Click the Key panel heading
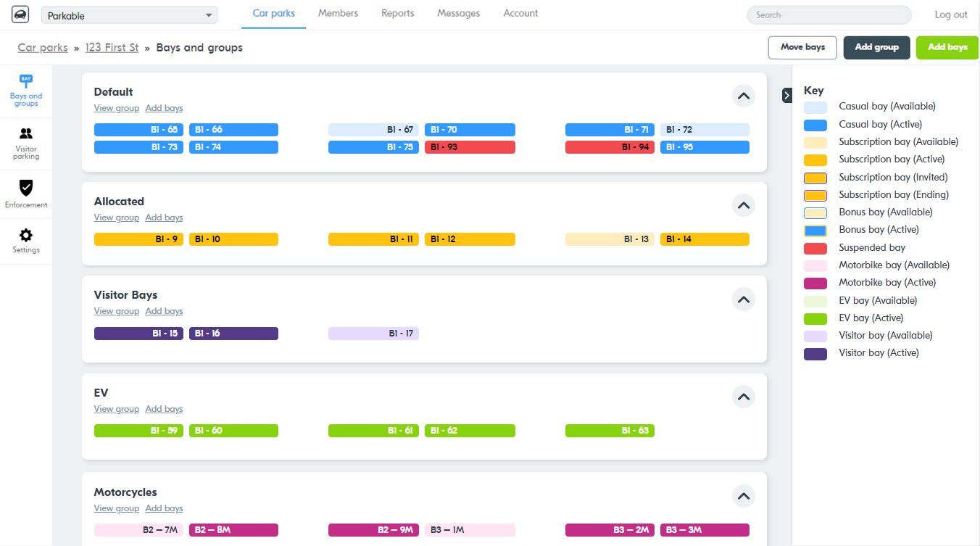The height and width of the screenshot is (546, 980). coord(814,91)
